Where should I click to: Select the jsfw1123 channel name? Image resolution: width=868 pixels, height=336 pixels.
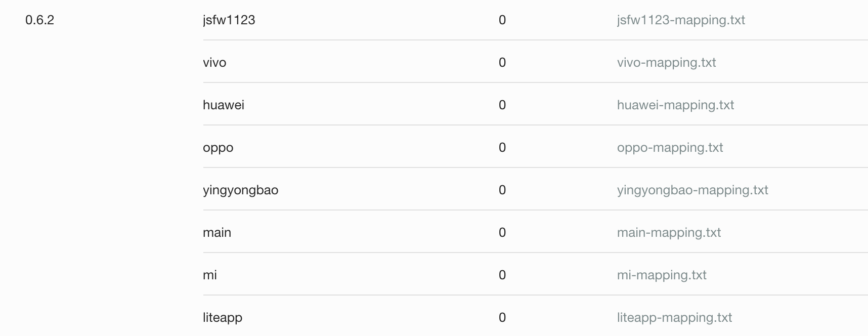coord(229,20)
